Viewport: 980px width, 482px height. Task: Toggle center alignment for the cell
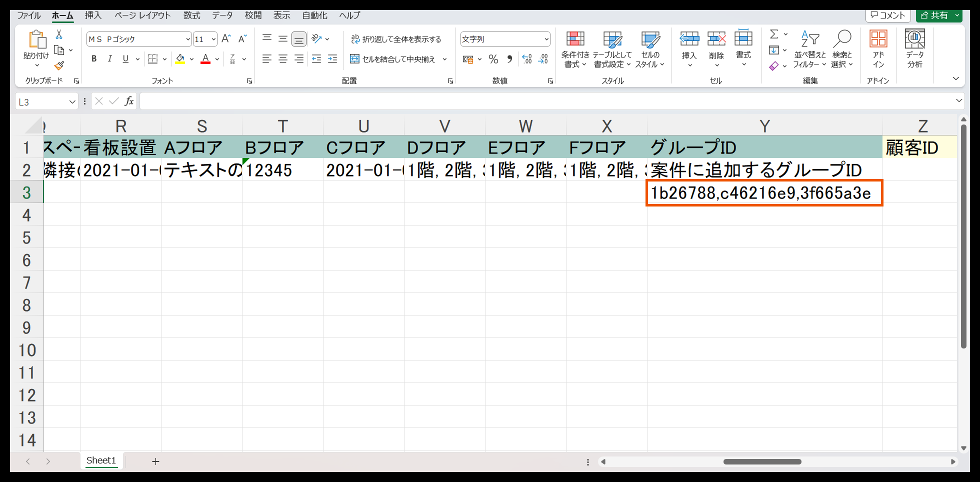(282, 59)
